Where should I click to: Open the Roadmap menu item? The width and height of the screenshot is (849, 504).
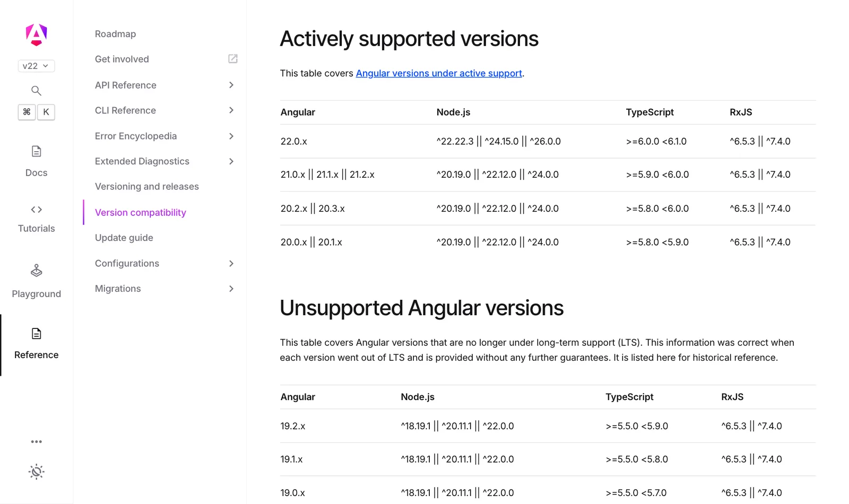pos(115,34)
